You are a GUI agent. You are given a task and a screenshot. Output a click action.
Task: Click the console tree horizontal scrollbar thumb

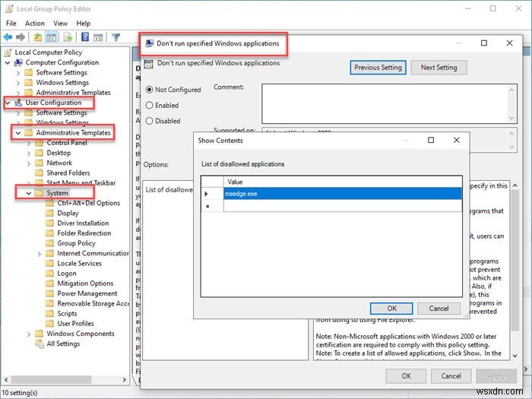(51, 379)
